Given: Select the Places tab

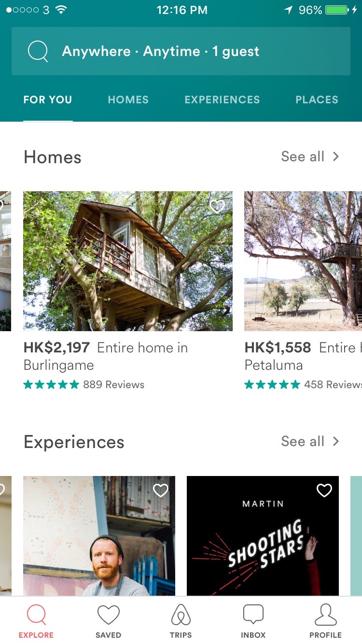Looking at the screenshot, I should [317, 100].
